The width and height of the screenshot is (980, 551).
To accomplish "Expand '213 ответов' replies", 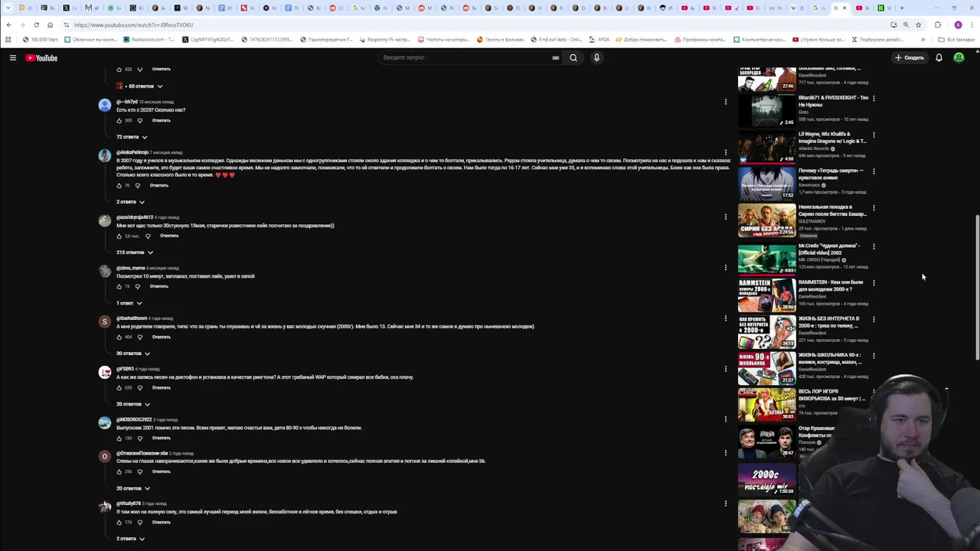I will [x=135, y=253].
